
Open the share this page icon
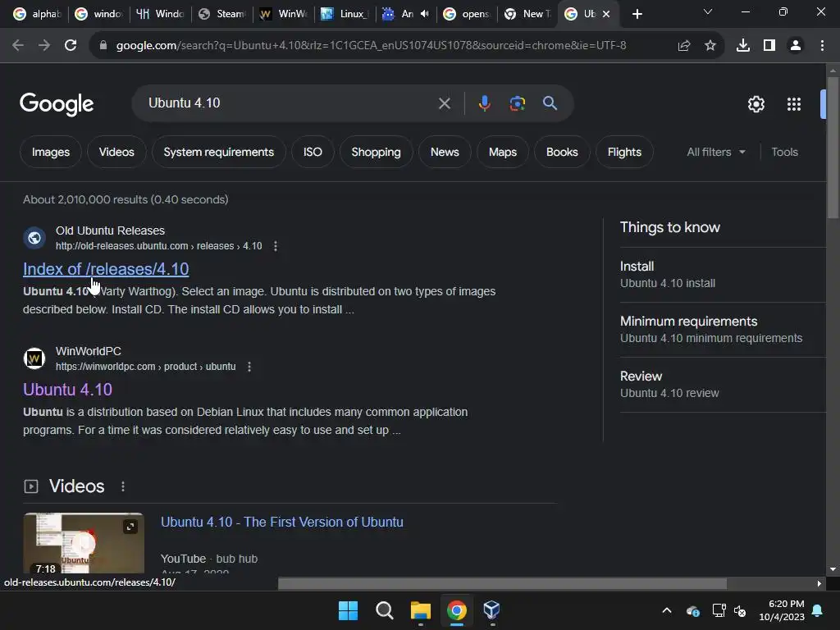tap(684, 46)
